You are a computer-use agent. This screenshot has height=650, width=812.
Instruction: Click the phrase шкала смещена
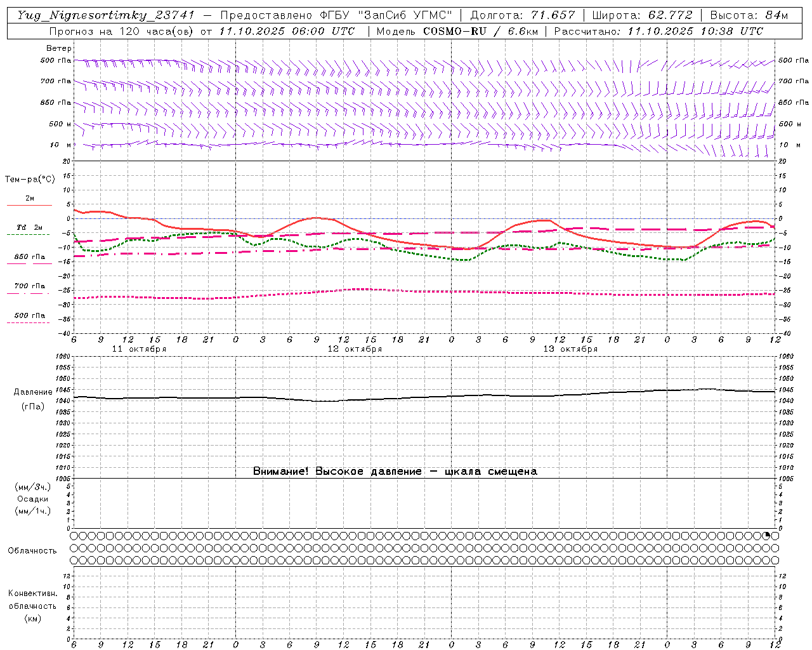(x=491, y=471)
